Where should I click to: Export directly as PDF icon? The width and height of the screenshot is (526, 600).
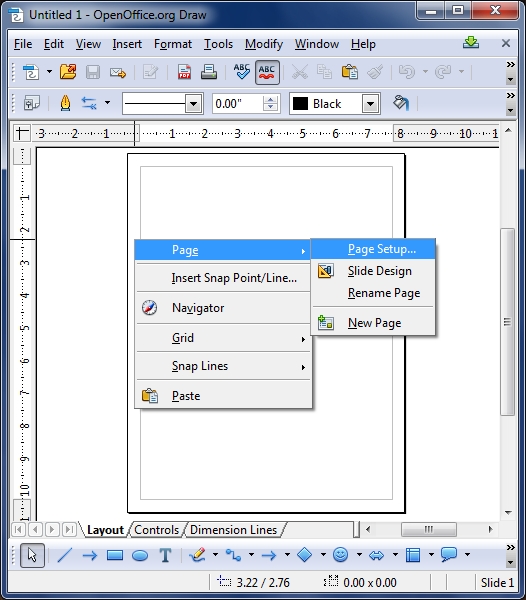[x=184, y=72]
